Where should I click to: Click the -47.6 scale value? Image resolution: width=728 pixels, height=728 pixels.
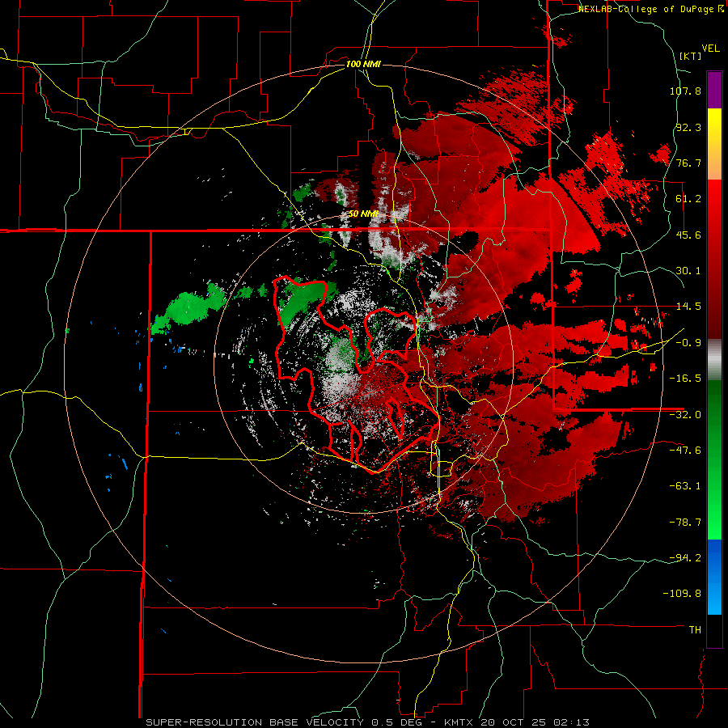[x=685, y=451]
